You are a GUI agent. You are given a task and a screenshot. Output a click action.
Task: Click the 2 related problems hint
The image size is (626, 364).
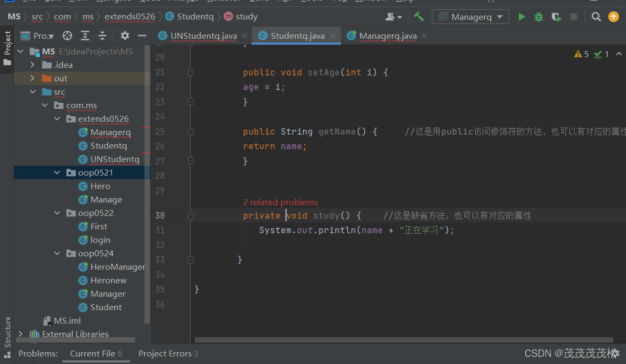click(280, 202)
